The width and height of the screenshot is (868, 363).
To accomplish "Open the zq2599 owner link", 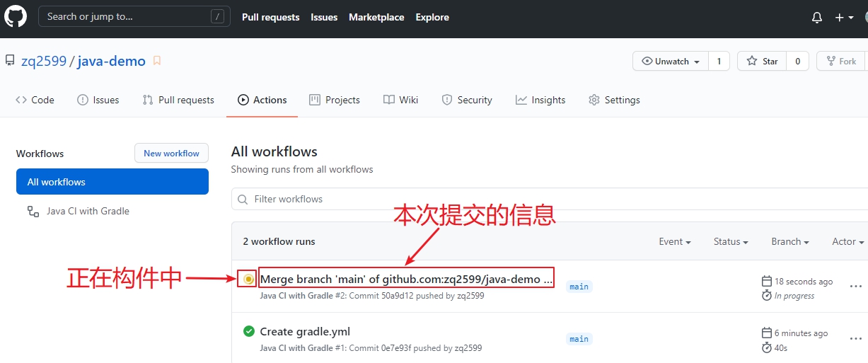I will coord(43,61).
